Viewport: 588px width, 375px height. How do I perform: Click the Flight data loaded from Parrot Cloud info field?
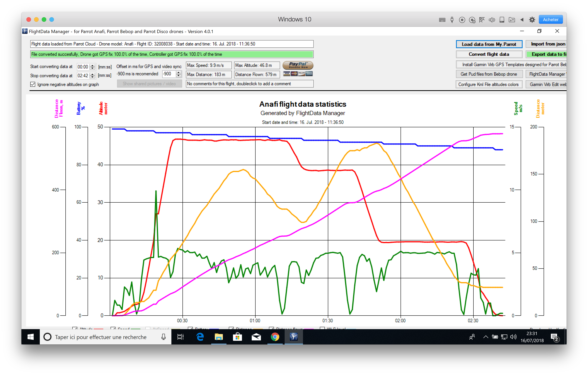coord(172,44)
